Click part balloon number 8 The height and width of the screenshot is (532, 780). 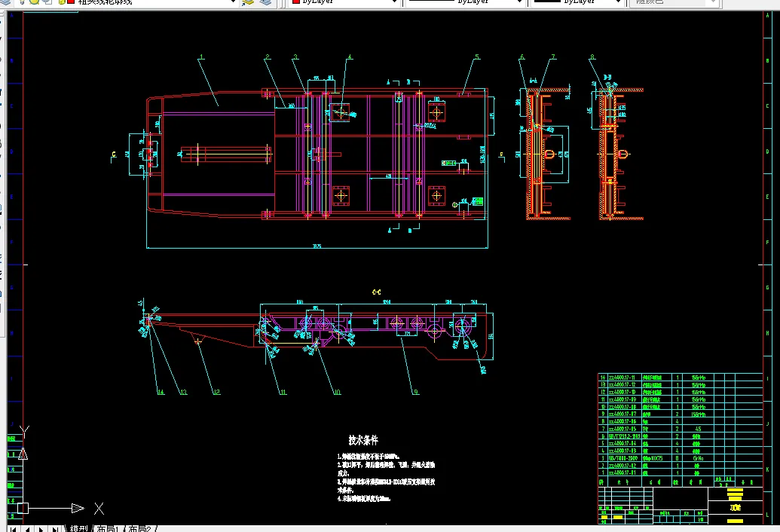pyautogui.click(x=592, y=57)
